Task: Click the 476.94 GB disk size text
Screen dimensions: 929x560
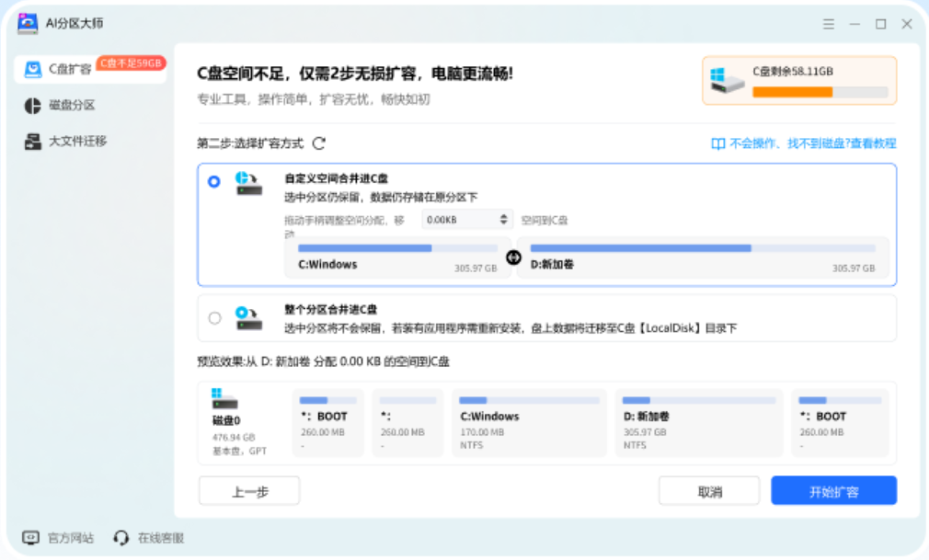Action: tap(234, 438)
